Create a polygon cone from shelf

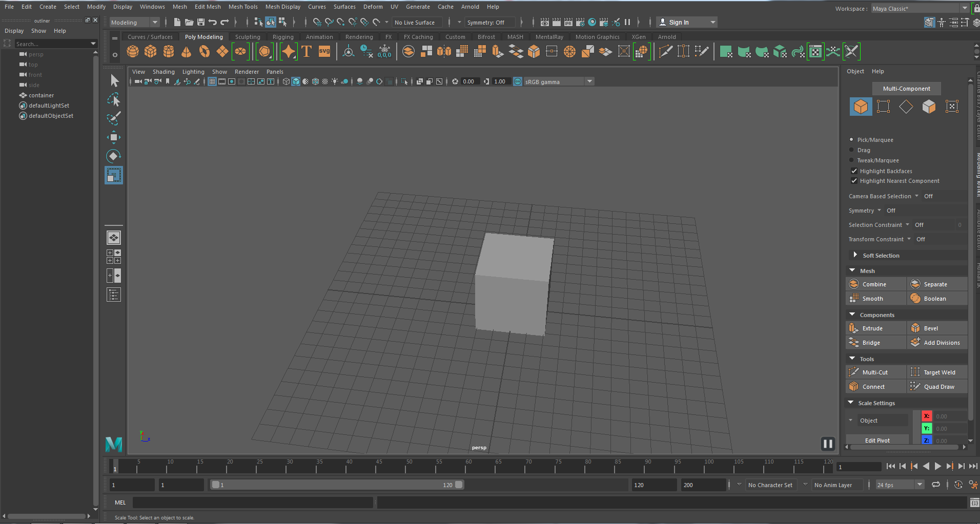[187, 51]
